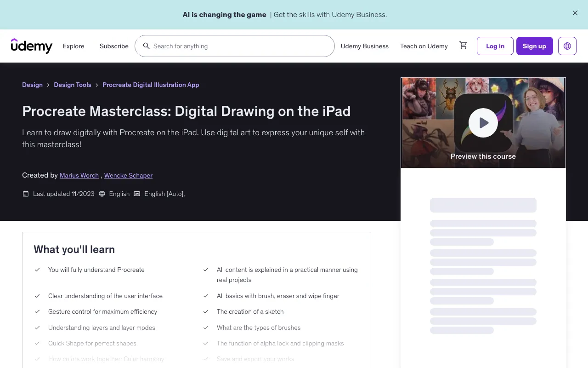Click the Log in button
The height and width of the screenshot is (368, 588).
tap(495, 46)
